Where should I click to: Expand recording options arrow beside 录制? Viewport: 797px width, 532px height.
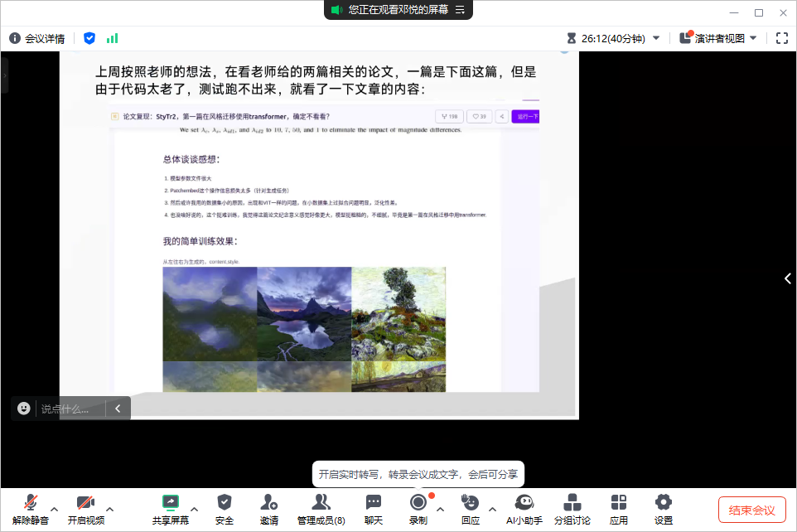tap(440, 509)
